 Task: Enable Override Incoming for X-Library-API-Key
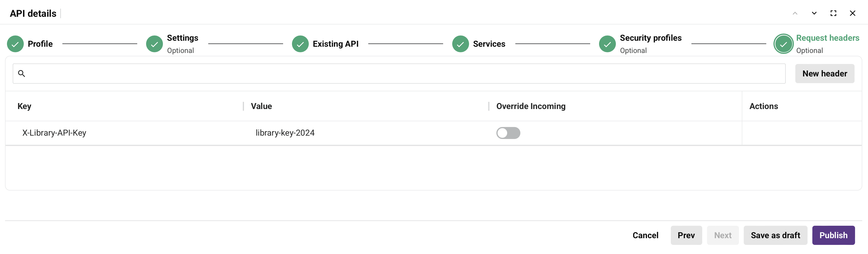click(x=508, y=133)
